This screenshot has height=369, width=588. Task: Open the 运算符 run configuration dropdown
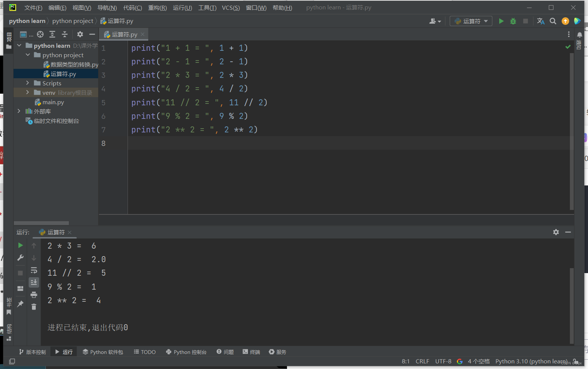[x=471, y=21]
